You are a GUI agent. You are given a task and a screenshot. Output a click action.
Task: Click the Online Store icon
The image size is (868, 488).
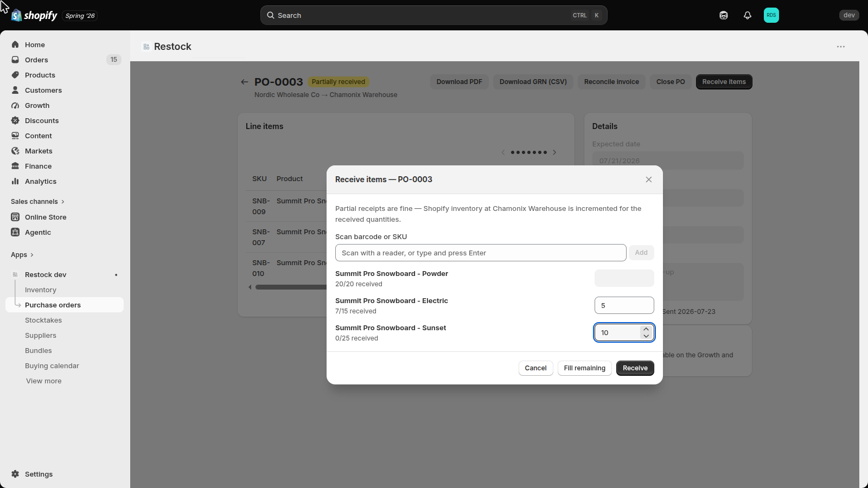(x=15, y=217)
